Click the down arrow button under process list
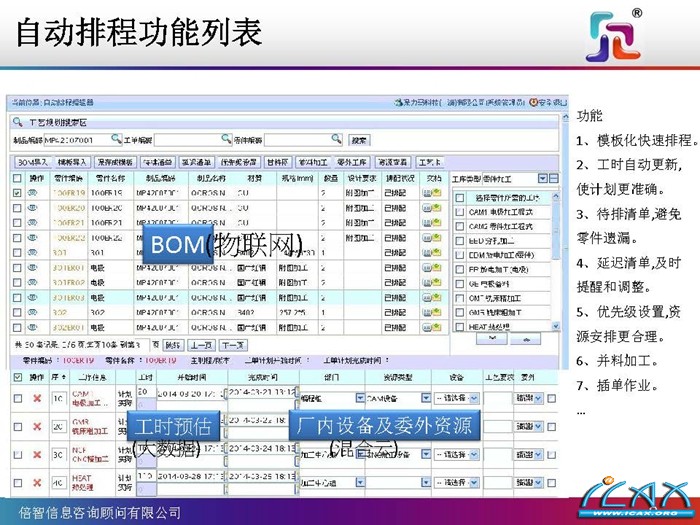Viewport: 700px width, 525px height. (x=492, y=339)
